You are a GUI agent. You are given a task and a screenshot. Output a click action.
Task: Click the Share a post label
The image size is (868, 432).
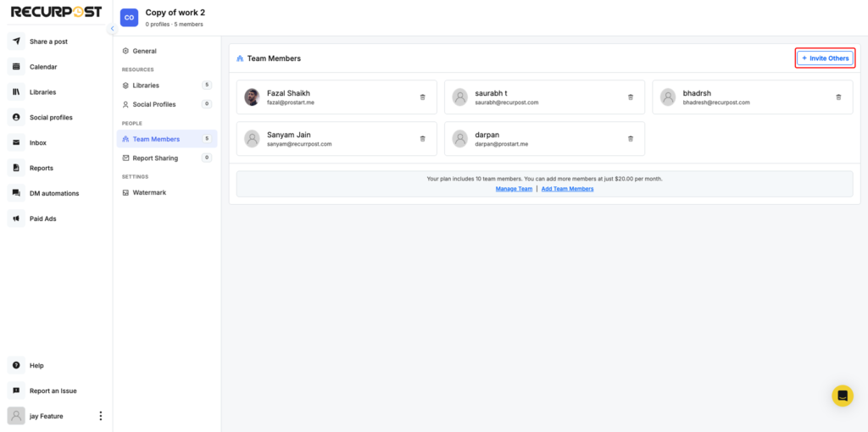48,42
